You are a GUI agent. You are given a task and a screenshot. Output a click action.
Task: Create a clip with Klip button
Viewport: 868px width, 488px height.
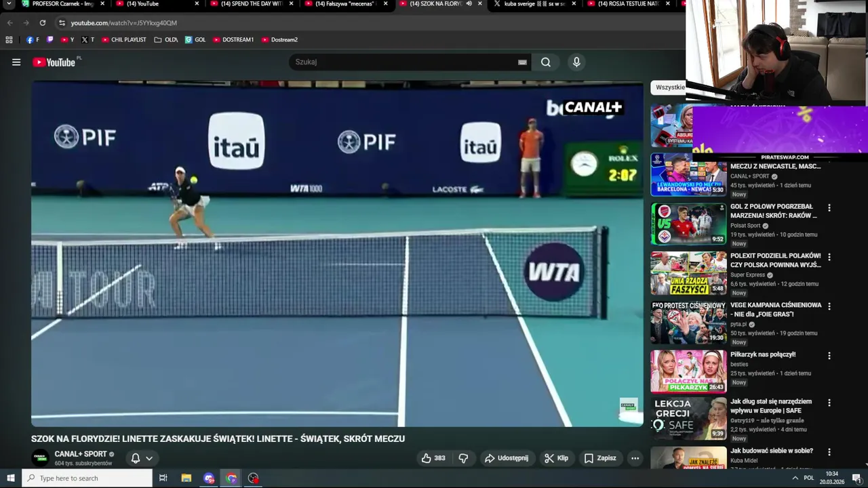[x=556, y=458]
